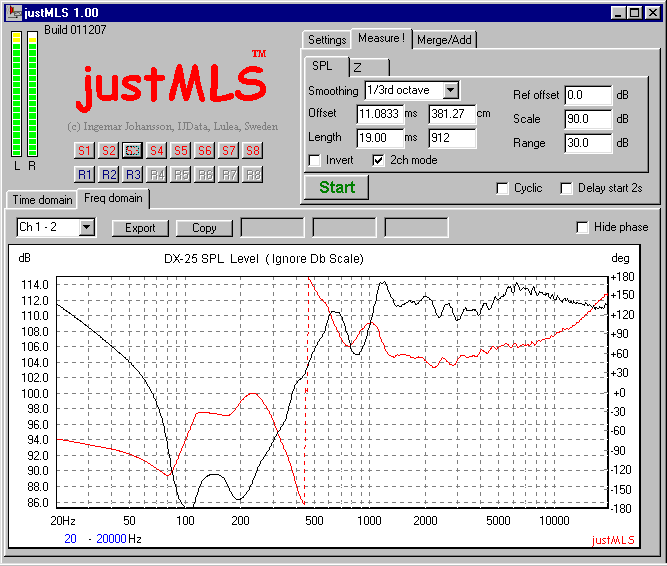667x566 pixels.
Task: Click the right channel R level meter
Action: tap(32, 94)
